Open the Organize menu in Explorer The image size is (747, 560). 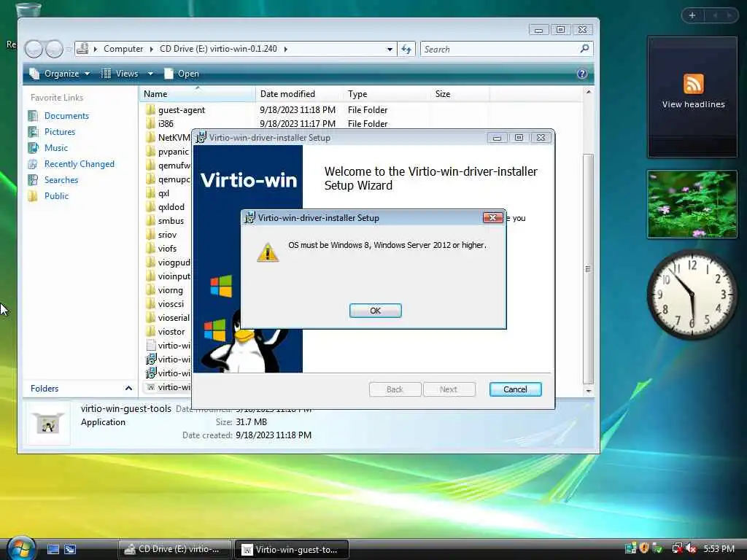[60, 74]
